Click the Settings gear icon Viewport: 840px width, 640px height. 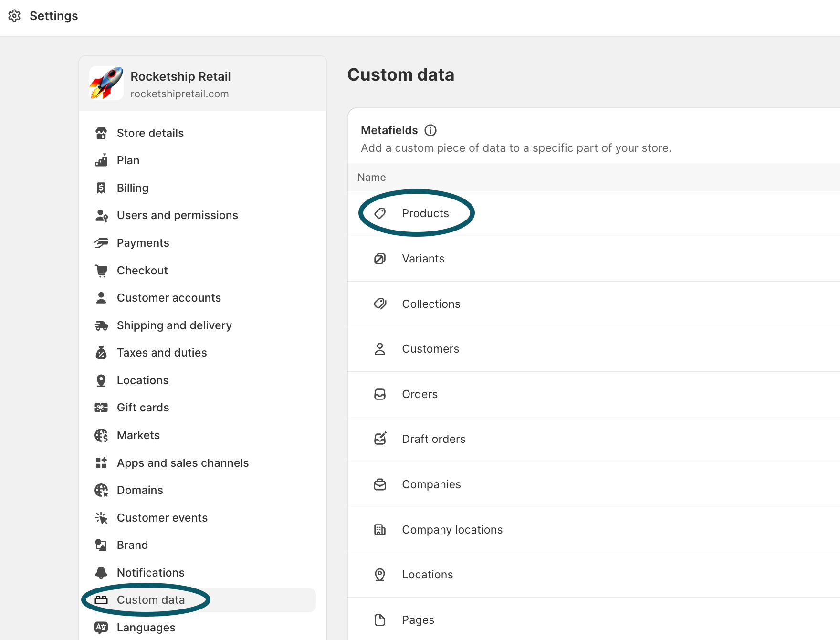(x=14, y=16)
